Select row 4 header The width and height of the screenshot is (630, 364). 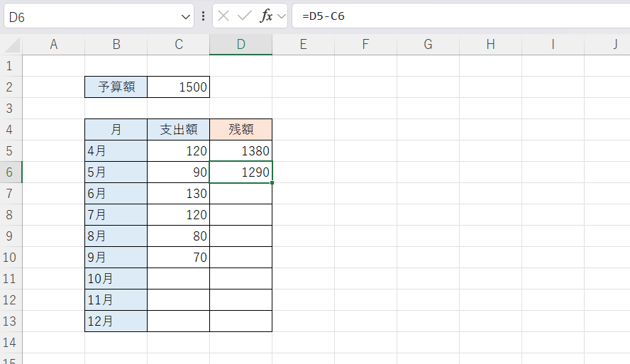11,129
